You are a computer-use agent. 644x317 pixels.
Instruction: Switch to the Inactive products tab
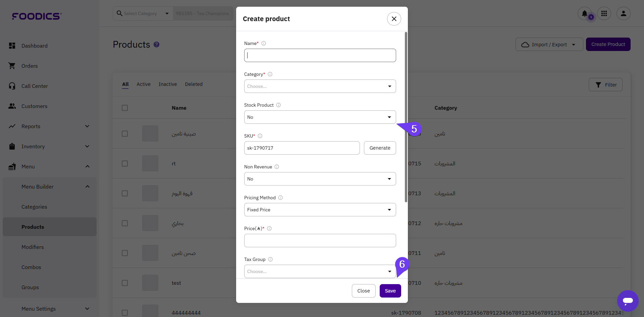click(168, 84)
